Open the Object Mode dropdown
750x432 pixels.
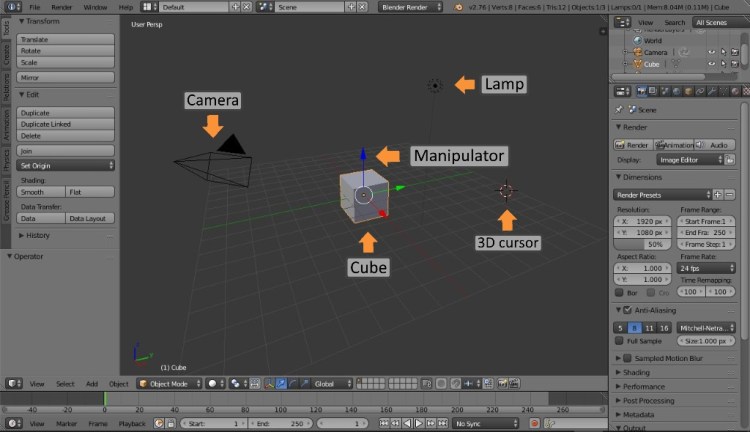click(x=169, y=383)
